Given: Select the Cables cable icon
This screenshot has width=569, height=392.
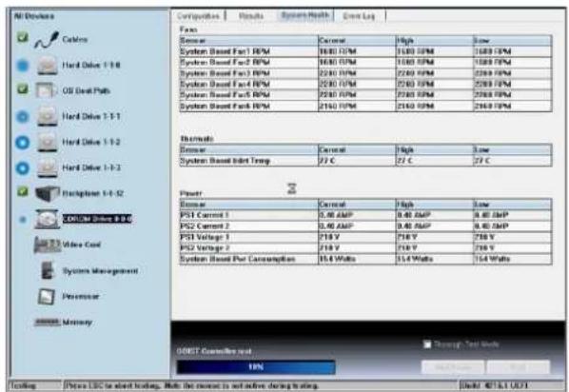Looking at the screenshot, I should [47, 40].
